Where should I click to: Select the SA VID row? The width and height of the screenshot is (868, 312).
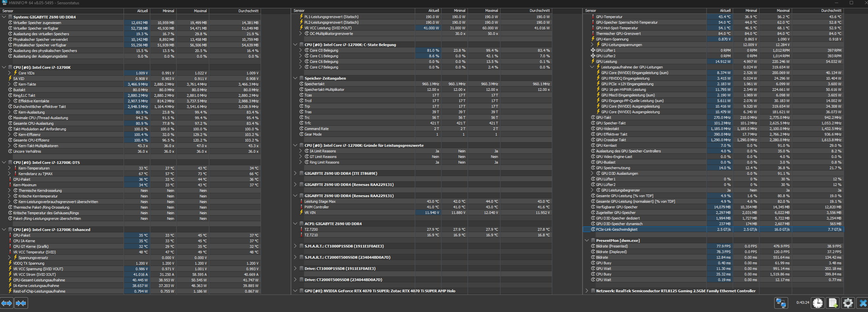[x=130, y=78]
